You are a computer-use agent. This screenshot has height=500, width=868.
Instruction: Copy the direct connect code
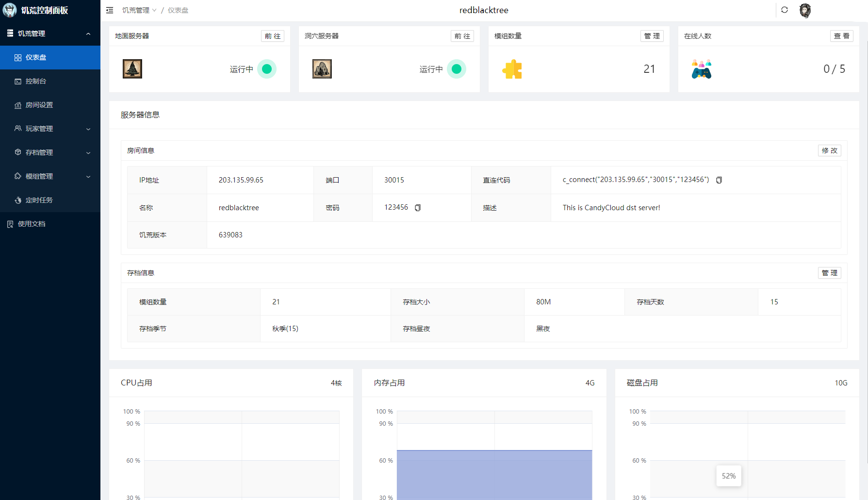[x=719, y=180]
